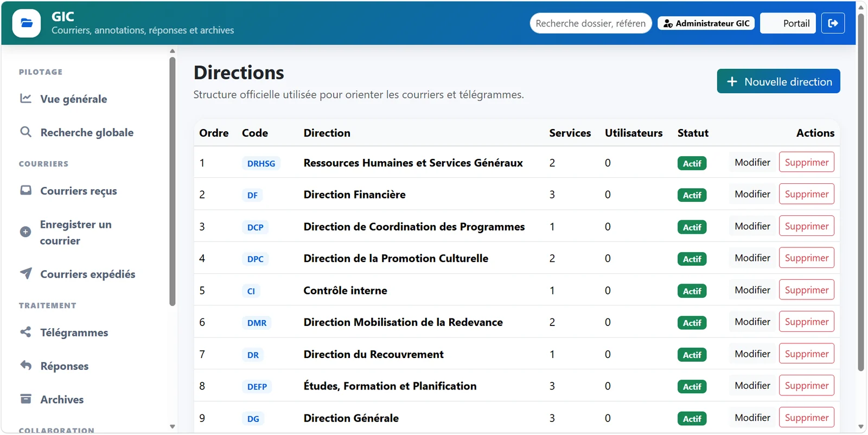Click the Enregistrer un courrier plus icon

click(25, 232)
